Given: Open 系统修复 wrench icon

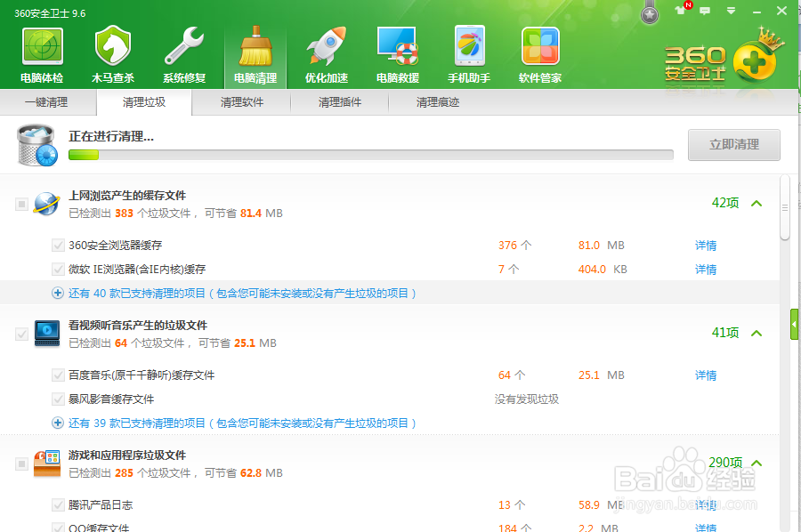Looking at the screenshot, I should pyautogui.click(x=184, y=46).
